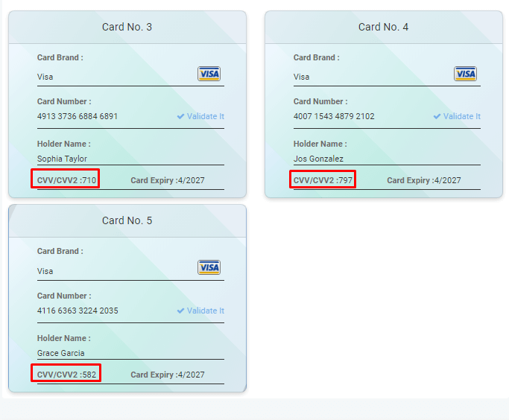The image size is (509, 420).
Task: Click holder name Grace Garcia
Action: pyautogui.click(x=60, y=353)
